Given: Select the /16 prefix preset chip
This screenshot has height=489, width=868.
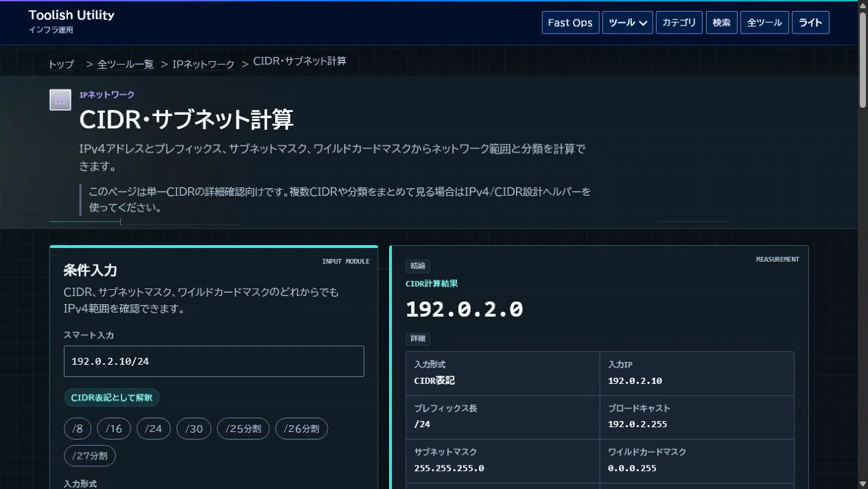Looking at the screenshot, I should pos(114,429).
